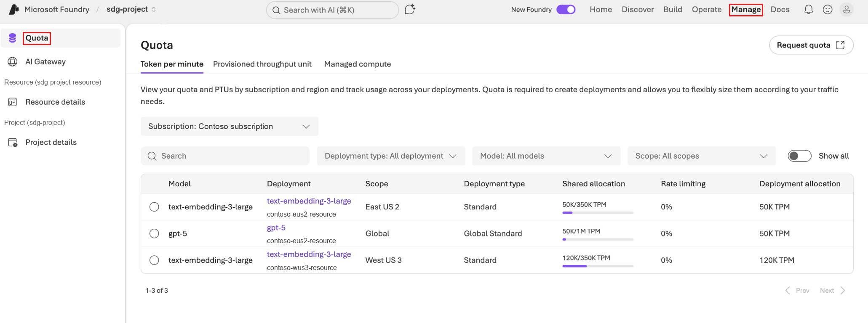Image resolution: width=868 pixels, height=323 pixels.
Task: Expand the sdg-project project switcher
Action: pos(131,9)
